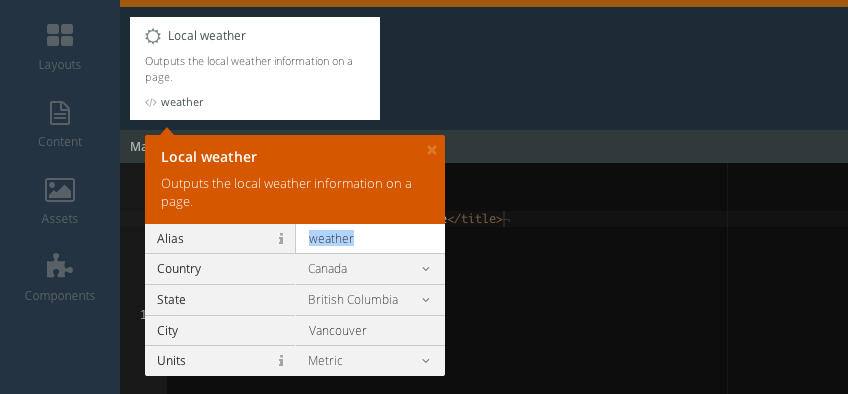Click the Alias property label

point(170,238)
